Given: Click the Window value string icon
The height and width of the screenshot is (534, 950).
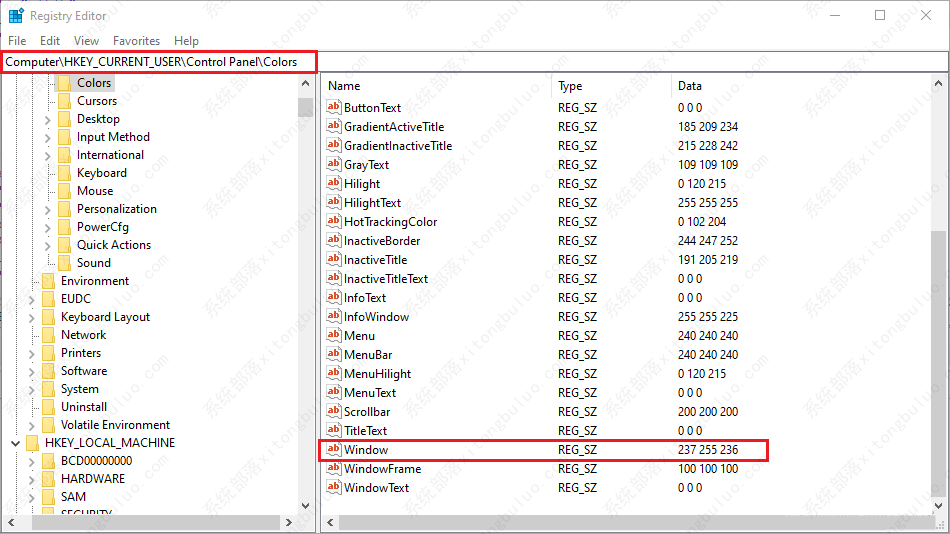Looking at the screenshot, I should [x=333, y=449].
